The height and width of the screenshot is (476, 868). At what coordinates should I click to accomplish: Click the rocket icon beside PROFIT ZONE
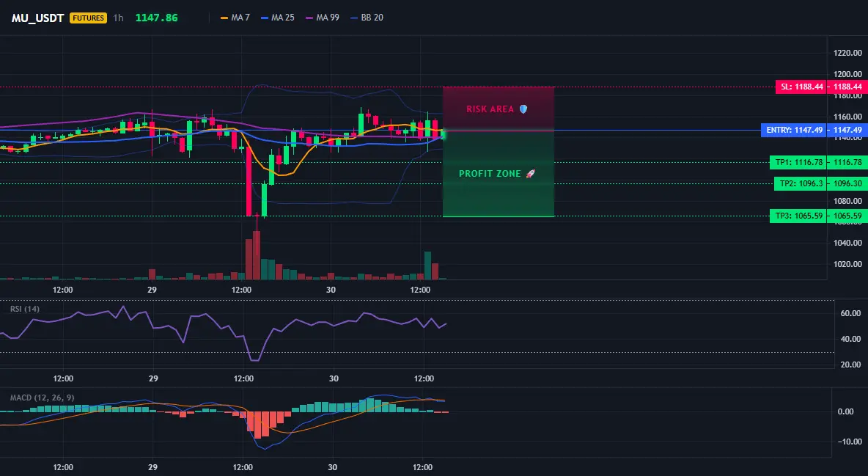coord(530,174)
